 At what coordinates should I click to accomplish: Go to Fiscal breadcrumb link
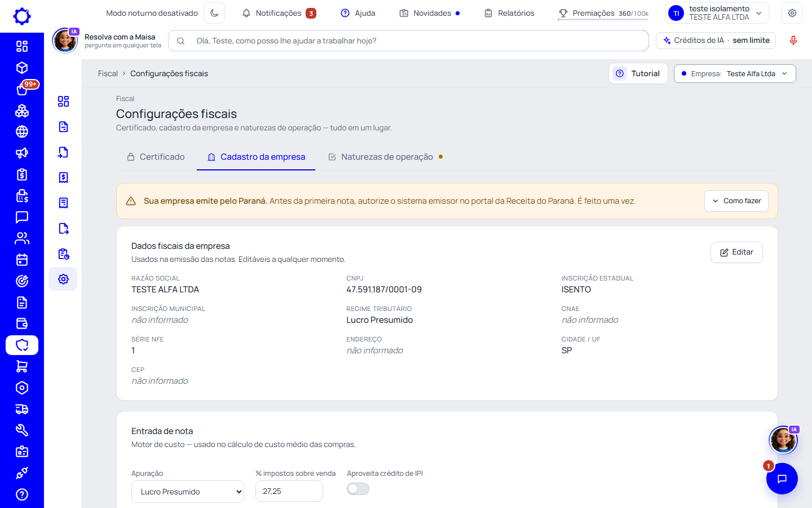[108, 73]
